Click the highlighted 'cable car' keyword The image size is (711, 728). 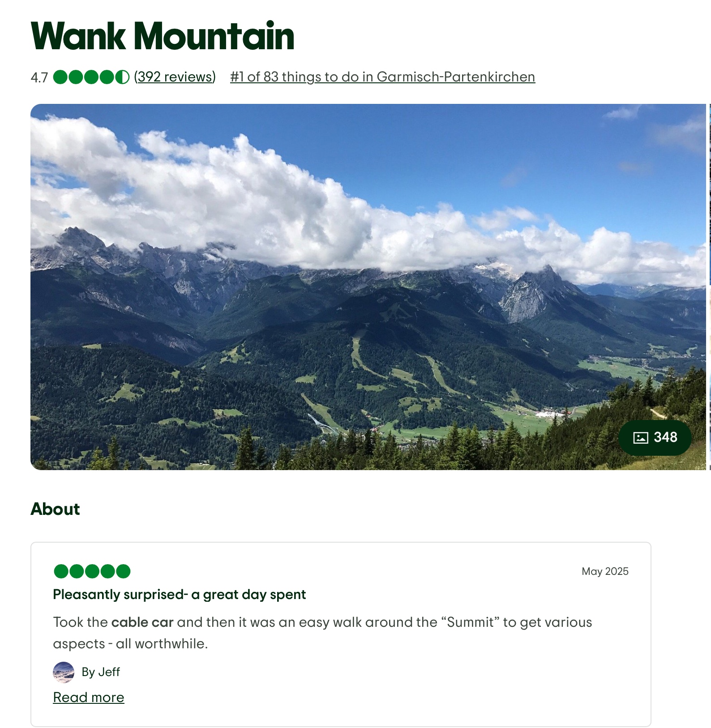[142, 622]
